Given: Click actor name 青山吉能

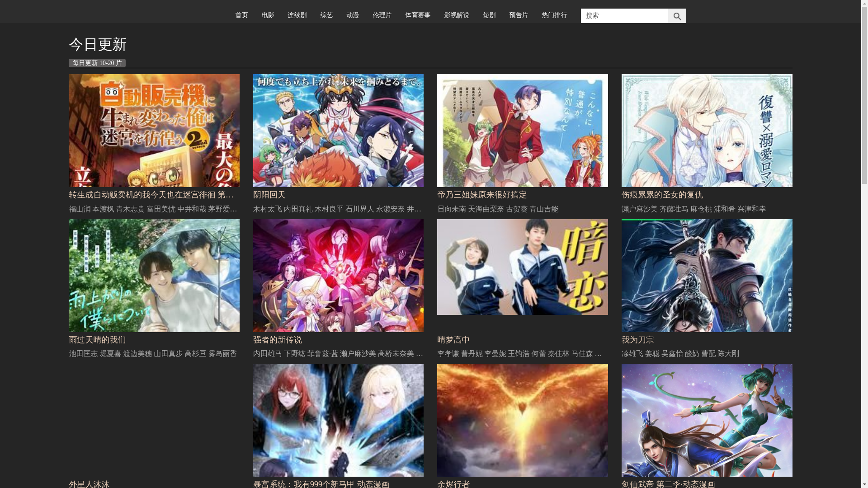Looking at the screenshot, I should click(544, 209).
